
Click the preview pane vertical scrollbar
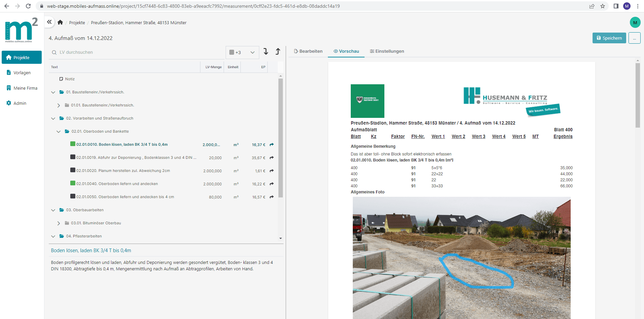coord(638,96)
